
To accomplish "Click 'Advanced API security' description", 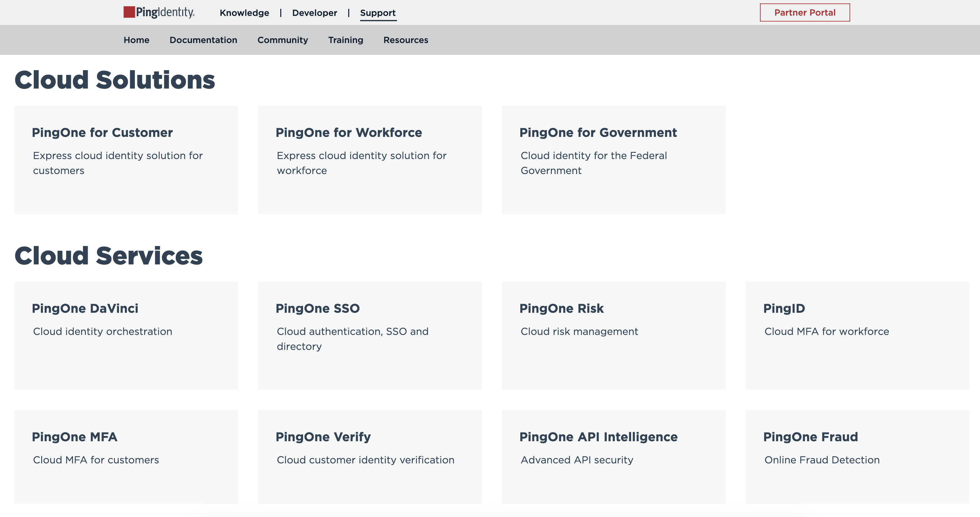I will pos(577,460).
